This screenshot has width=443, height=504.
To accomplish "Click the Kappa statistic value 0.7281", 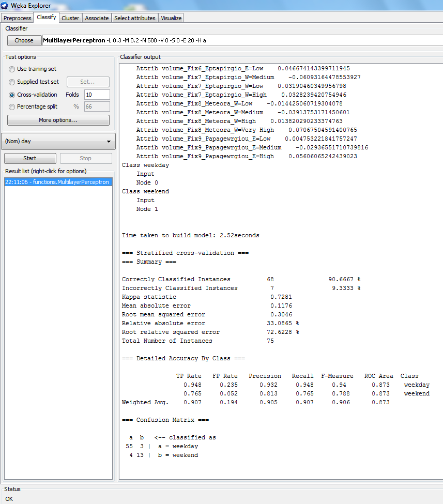I will point(281,297).
